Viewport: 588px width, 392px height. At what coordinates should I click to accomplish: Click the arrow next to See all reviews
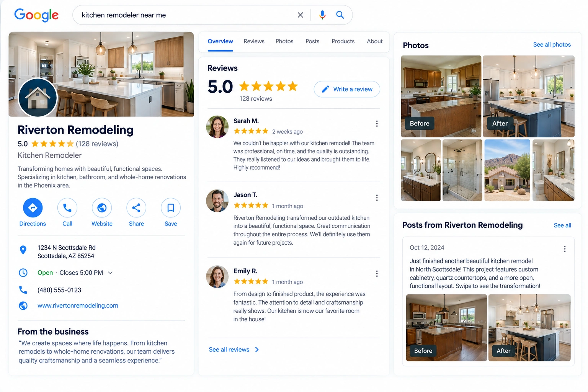tap(257, 350)
